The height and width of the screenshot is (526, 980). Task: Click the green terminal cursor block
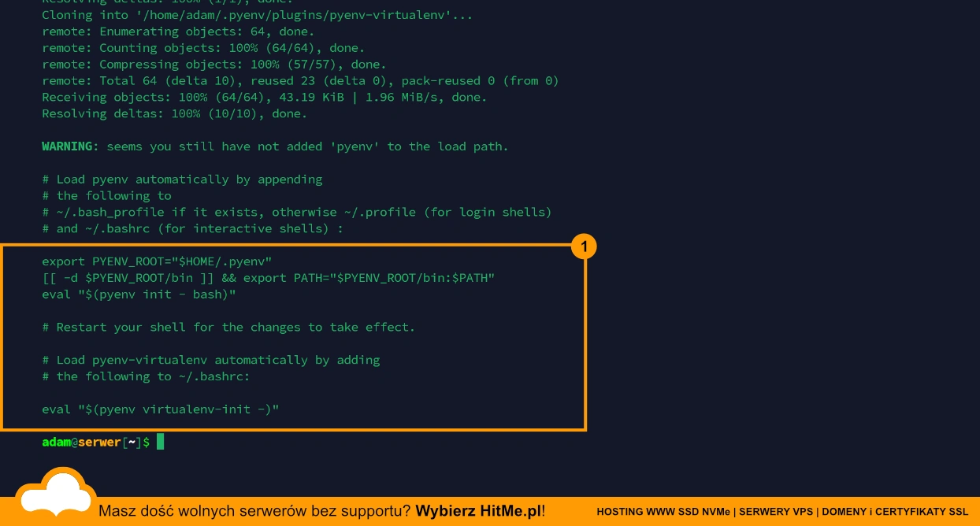(160, 442)
